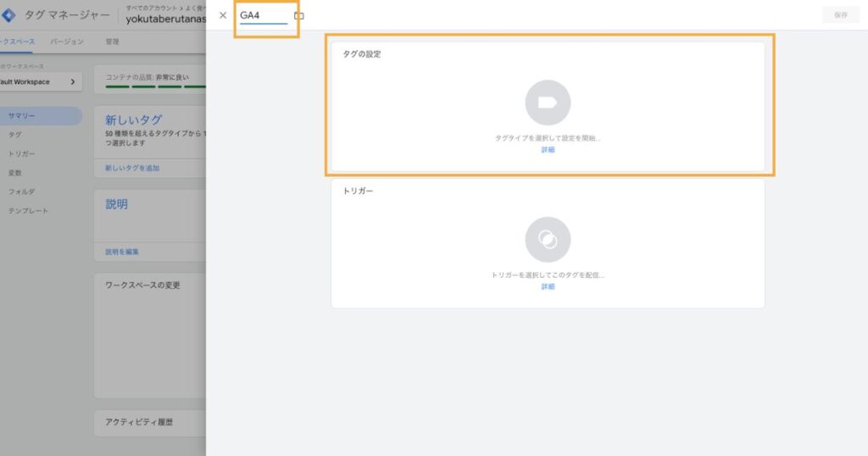Close the tag editor panel
This screenshot has width=868, height=456.
[223, 15]
